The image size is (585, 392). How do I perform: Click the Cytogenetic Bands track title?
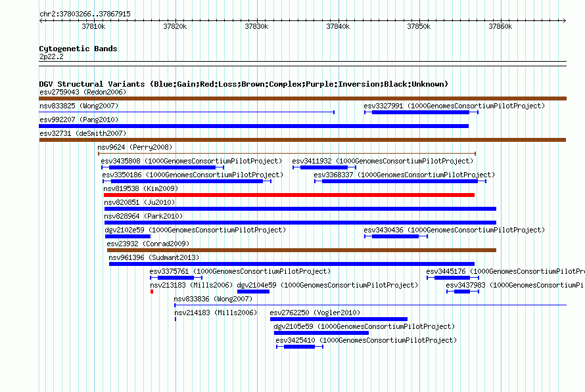coord(78,49)
